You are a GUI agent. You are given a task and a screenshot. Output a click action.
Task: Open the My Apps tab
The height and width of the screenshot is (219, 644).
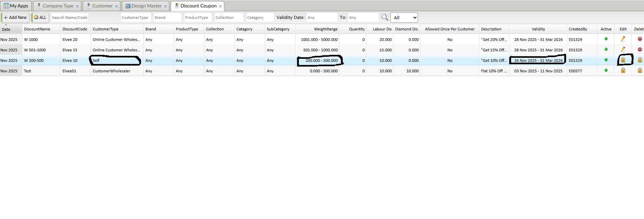tap(16, 6)
